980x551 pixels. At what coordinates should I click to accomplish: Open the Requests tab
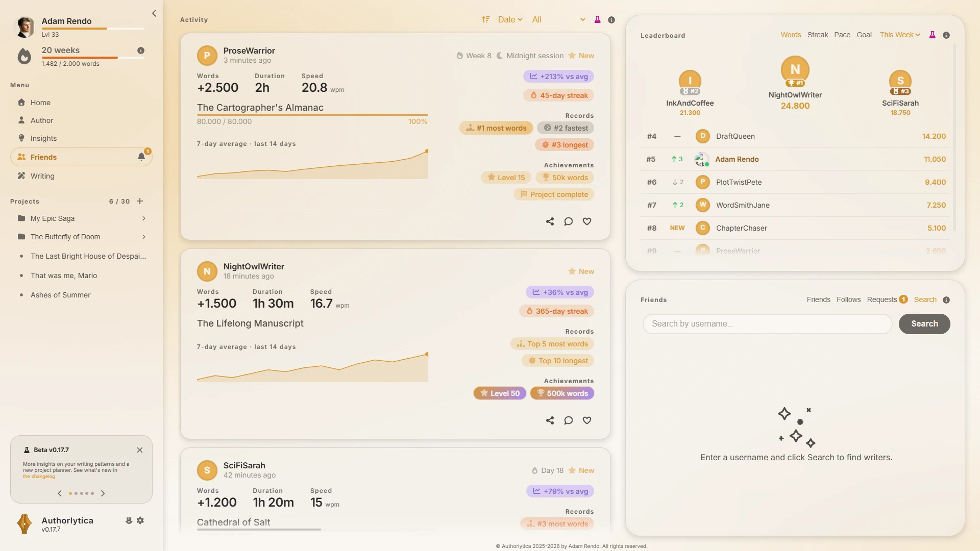tap(887, 299)
